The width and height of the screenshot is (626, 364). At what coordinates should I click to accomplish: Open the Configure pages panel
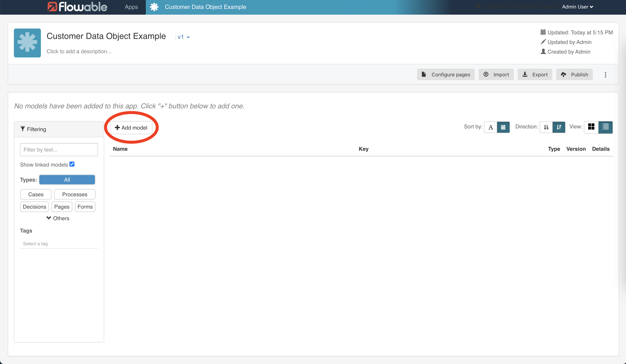[446, 74]
